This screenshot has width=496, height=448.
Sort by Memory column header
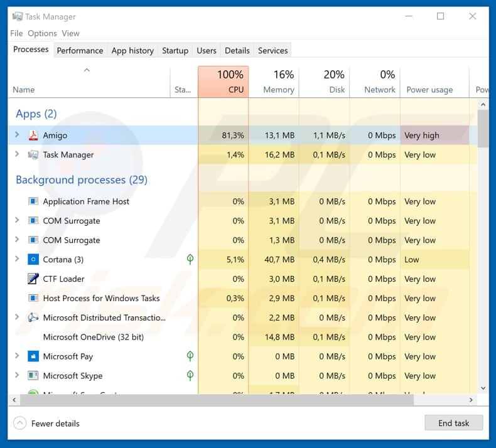tap(274, 82)
